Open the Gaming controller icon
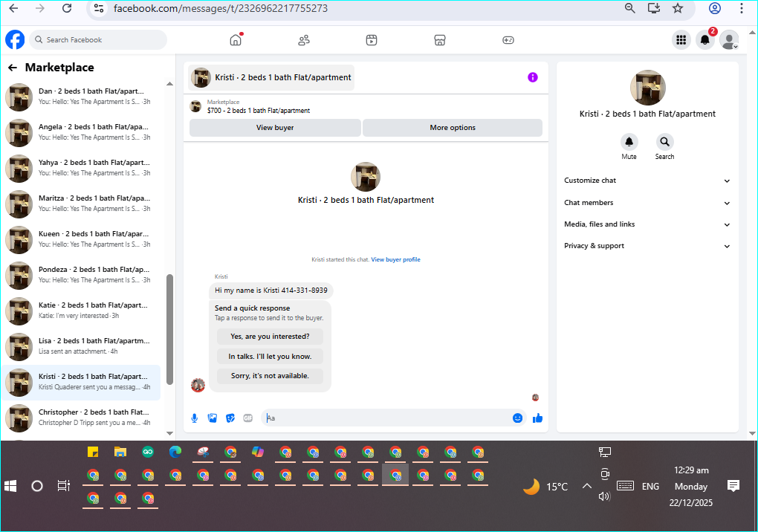The width and height of the screenshot is (758, 532). coord(508,40)
